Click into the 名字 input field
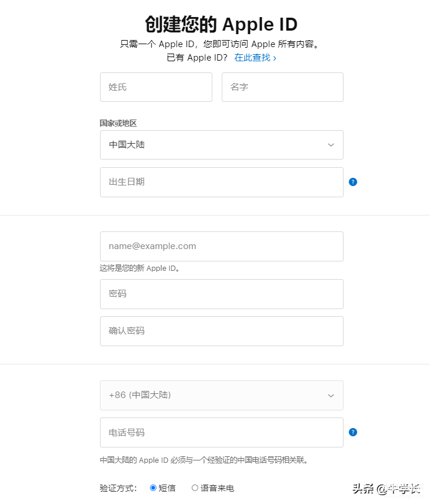The image size is (430, 504). click(x=282, y=87)
